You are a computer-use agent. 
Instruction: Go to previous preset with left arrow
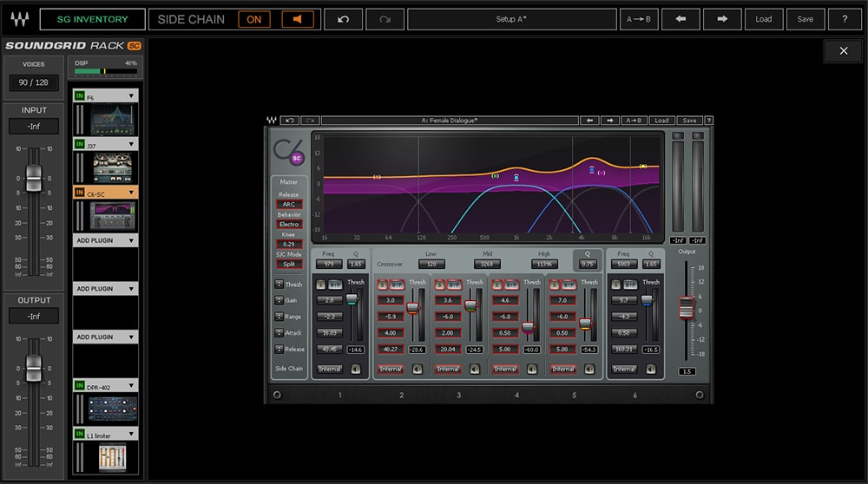pyautogui.click(x=681, y=19)
